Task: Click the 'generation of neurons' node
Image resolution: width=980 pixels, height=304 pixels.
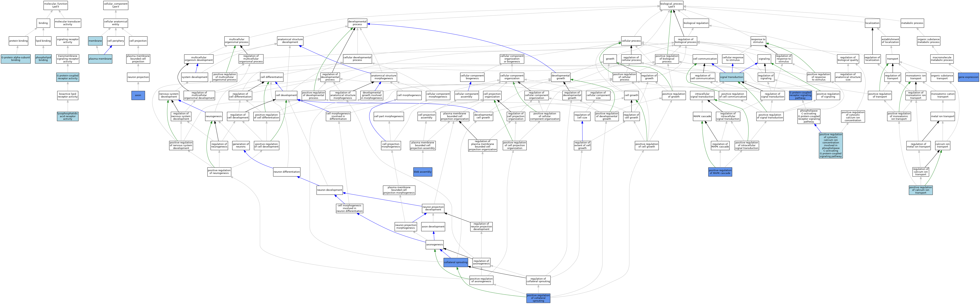Action: pyautogui.click(x=241, y=145)
